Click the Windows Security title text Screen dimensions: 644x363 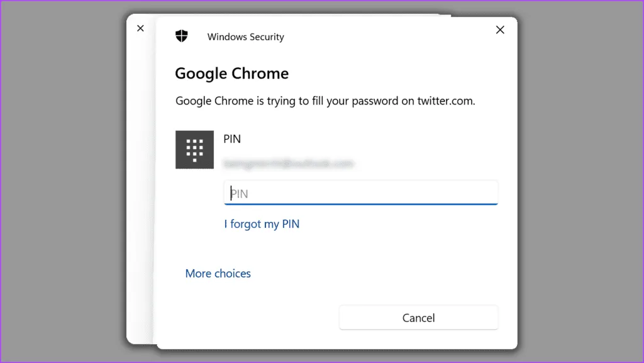click(x=245, y=37)
